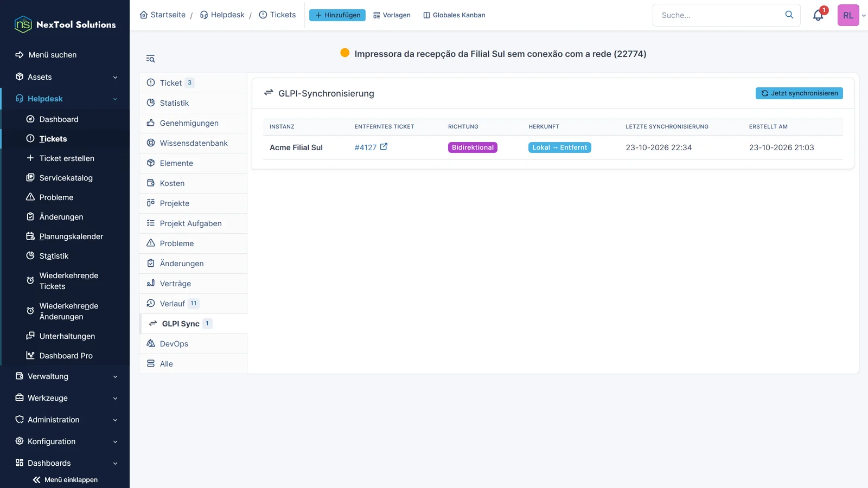Click the notification bell icon

tap(818, 15)
